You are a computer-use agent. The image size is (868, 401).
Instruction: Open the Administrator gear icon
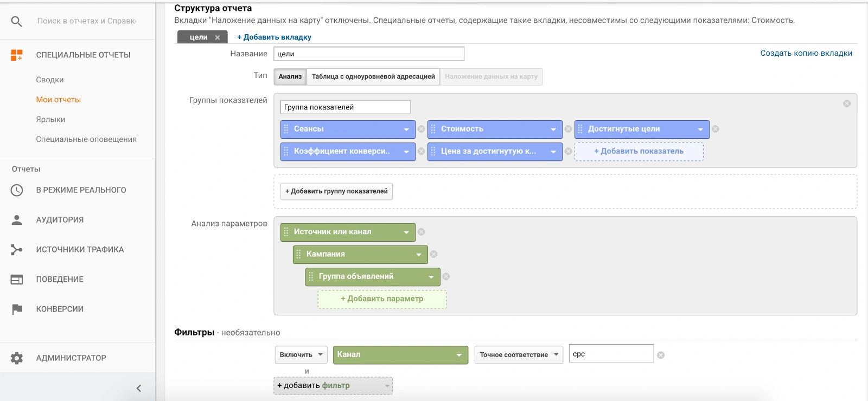tap(17, 358)
